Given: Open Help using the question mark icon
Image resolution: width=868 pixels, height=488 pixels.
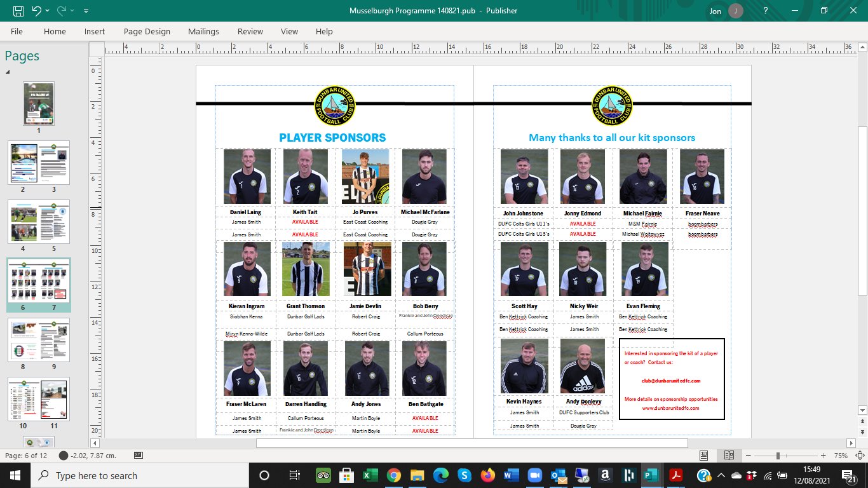Looking at the screenshot, I should pos(766,11).
